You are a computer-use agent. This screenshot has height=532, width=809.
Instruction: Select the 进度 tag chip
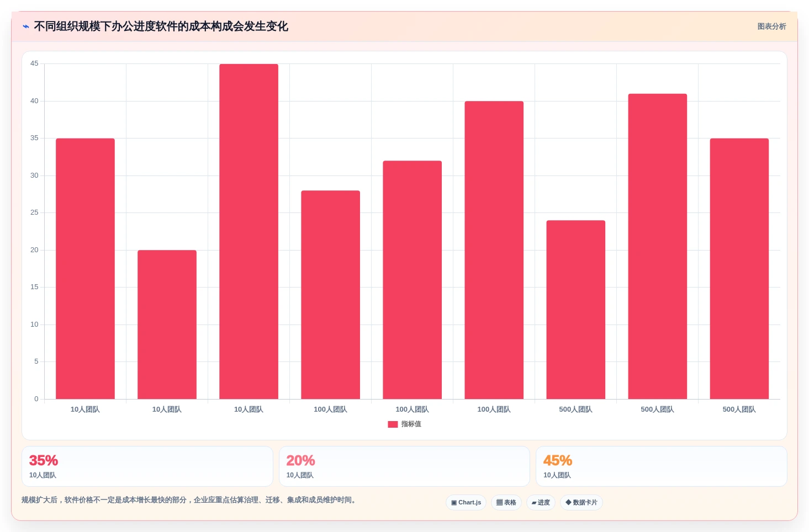tap(541, 502)
